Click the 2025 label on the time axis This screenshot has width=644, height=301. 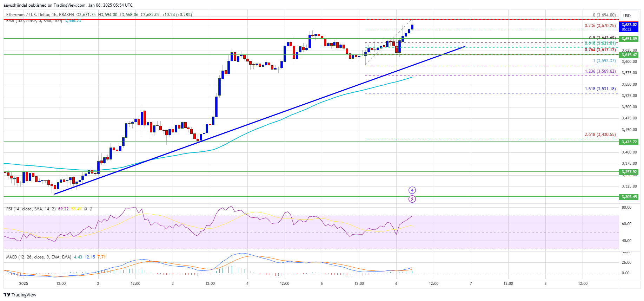24,283
